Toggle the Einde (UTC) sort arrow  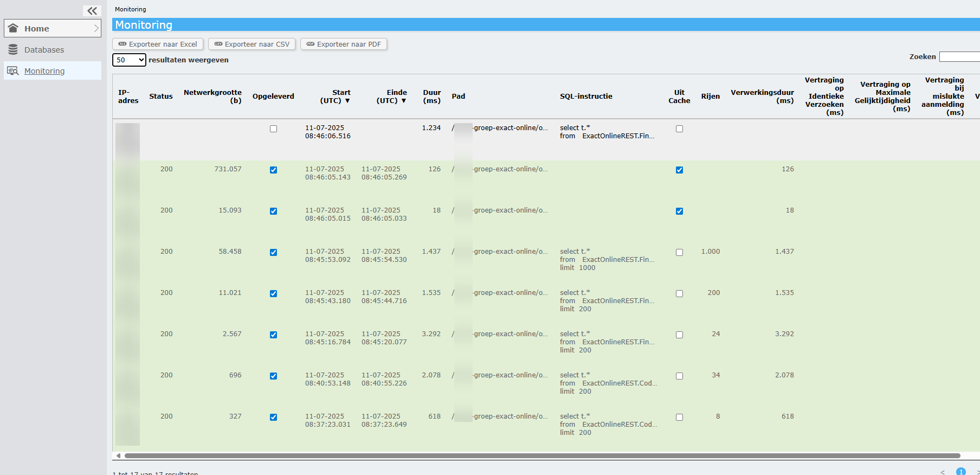404,101
